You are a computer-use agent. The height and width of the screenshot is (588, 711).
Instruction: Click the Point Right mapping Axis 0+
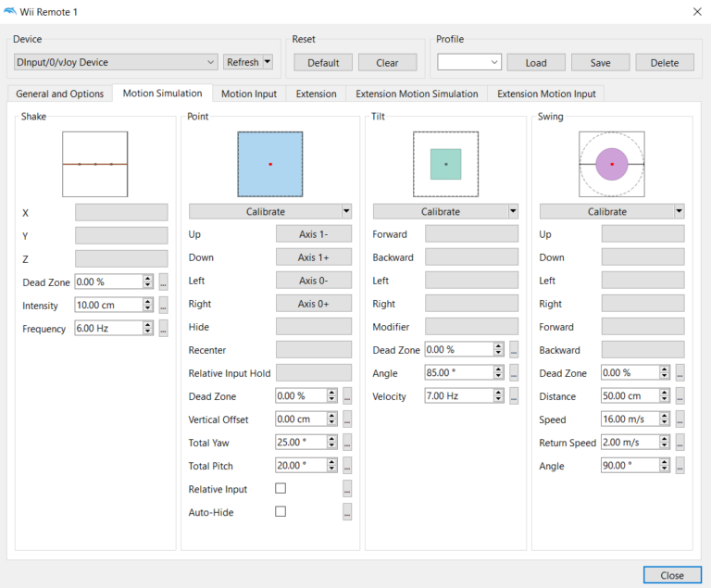pos(313,304)
